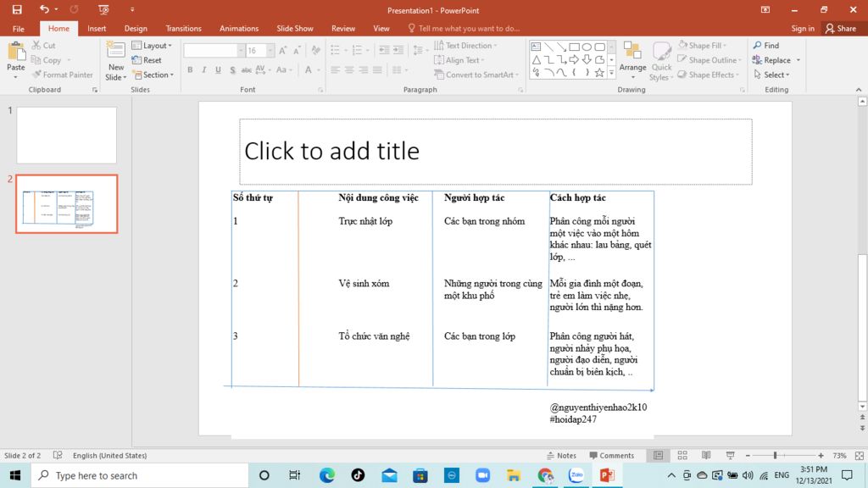The height and width of the screenshot is (488, 868).
Task: Switch to the Animations tab
Action: pyautogui.click(x=238, y=28)
